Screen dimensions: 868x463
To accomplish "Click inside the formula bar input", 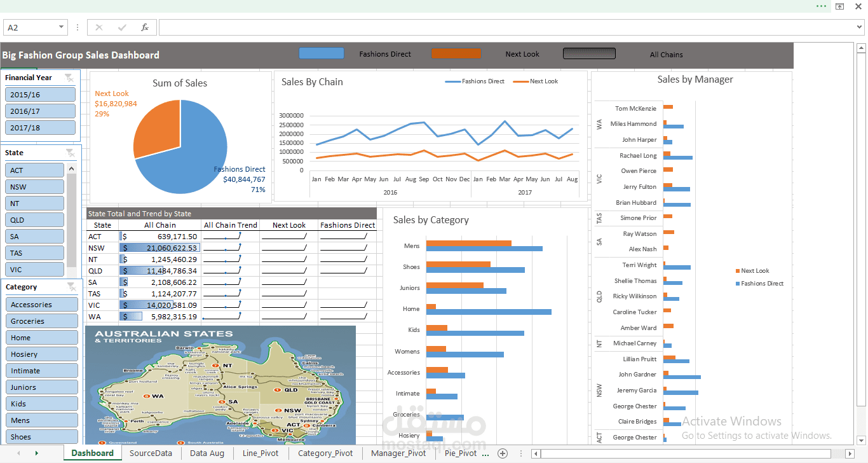I will click(x=506, y=27).
